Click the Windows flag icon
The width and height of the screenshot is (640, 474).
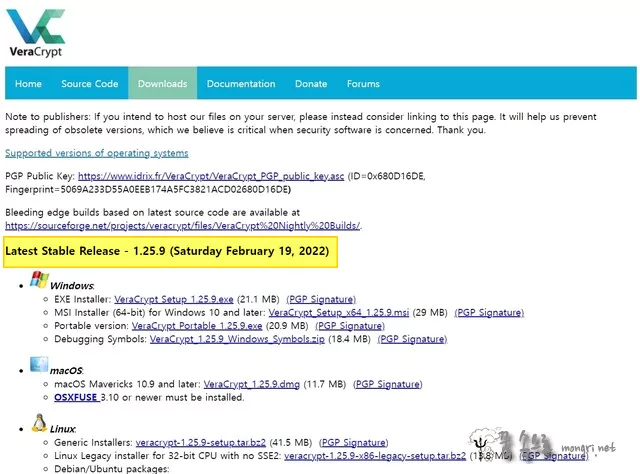click(39, 280)
